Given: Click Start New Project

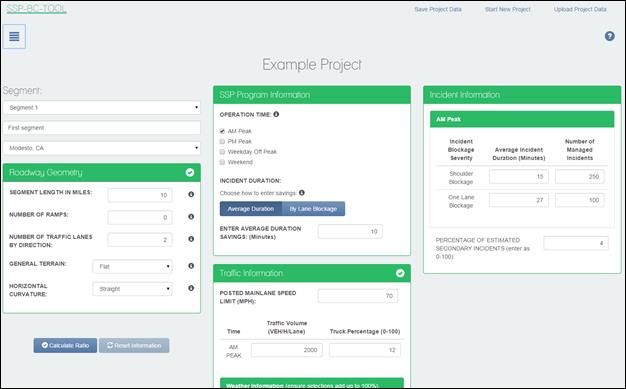Looking at the screenshot, I should point(508,9).
